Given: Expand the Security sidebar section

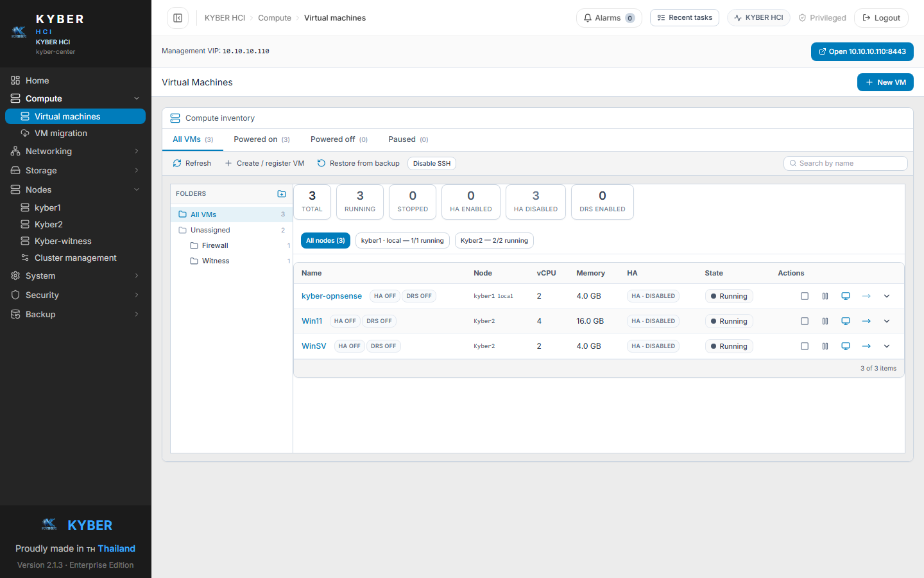Looking at the screenshot, I should pyautogui.click(x=76, y=295).
